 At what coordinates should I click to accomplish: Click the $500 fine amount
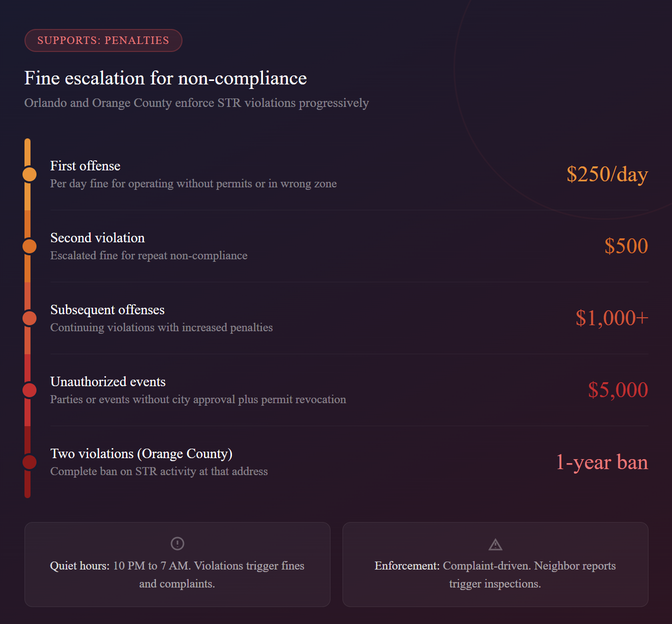click(x=626, y=246)
